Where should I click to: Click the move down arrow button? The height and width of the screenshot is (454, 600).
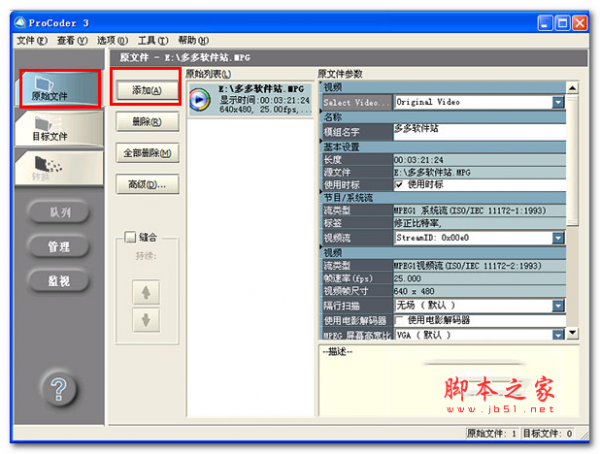[146, 320]
